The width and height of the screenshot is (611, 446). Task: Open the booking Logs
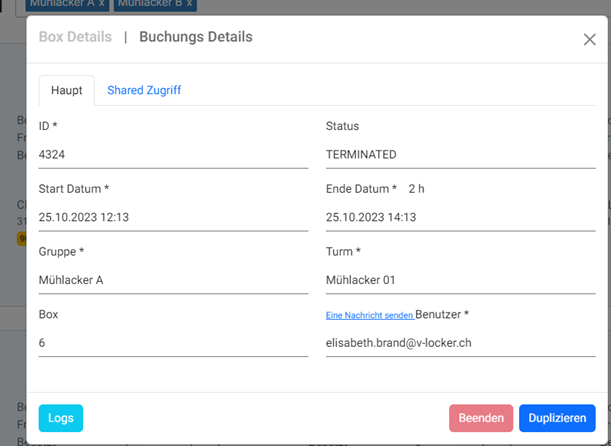click(61, 418)
